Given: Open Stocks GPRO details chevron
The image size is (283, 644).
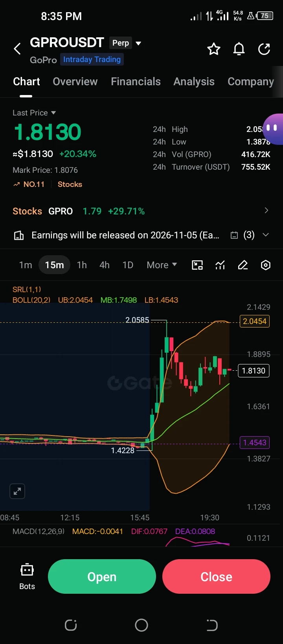Looking at the screenshot, I should pyautogui.click(x=266, y=210).
